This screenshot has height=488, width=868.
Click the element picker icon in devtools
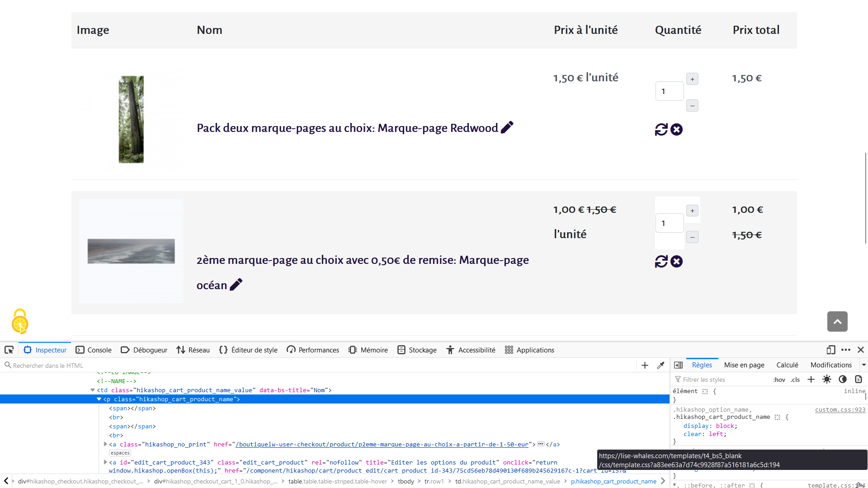9,350
